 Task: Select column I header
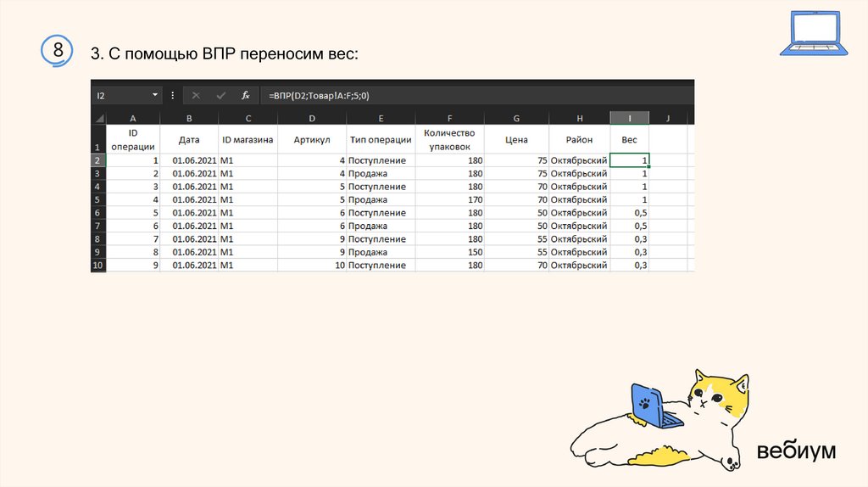630,118
